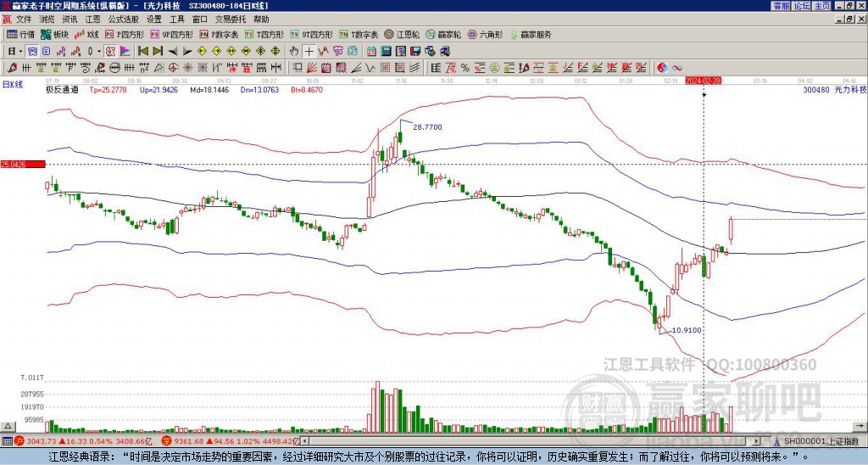The height and width of the screenshot is (465, 868).
Task: Click the Md=18.1446 indicator value
Action: pyautogui.click(x=209, y=89)
